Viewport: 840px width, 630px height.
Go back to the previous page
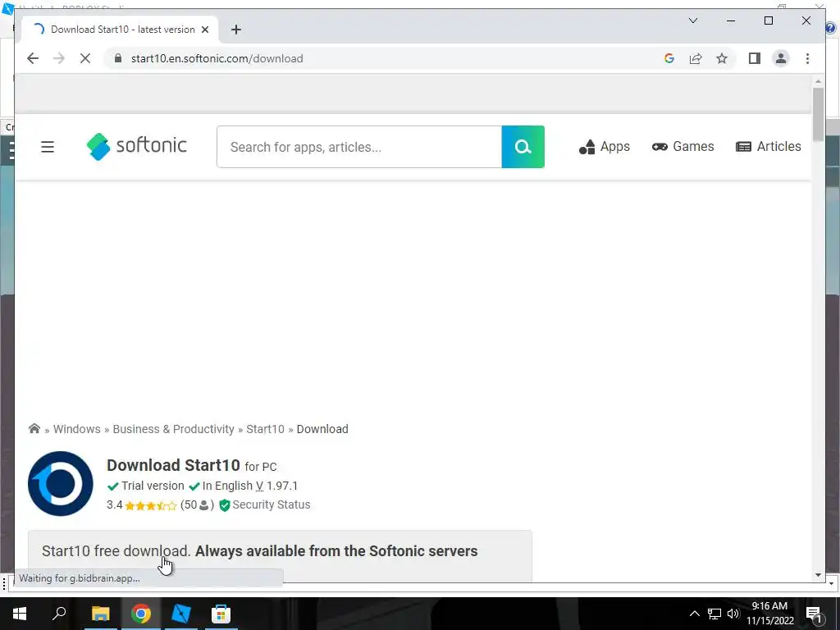(x=33, y=58)
